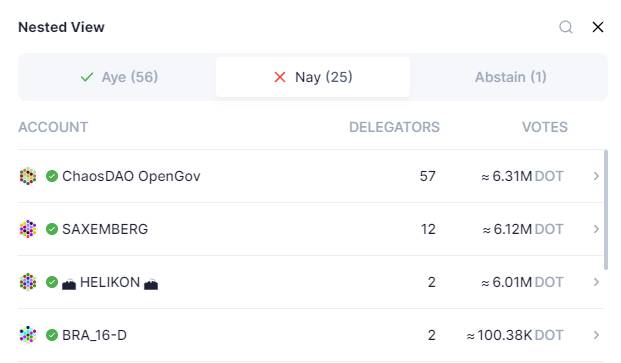Expand the BRA_16-D row chevron
This screenshot has height=363, width=621.
pyautogui.click(x=596, y=335)
